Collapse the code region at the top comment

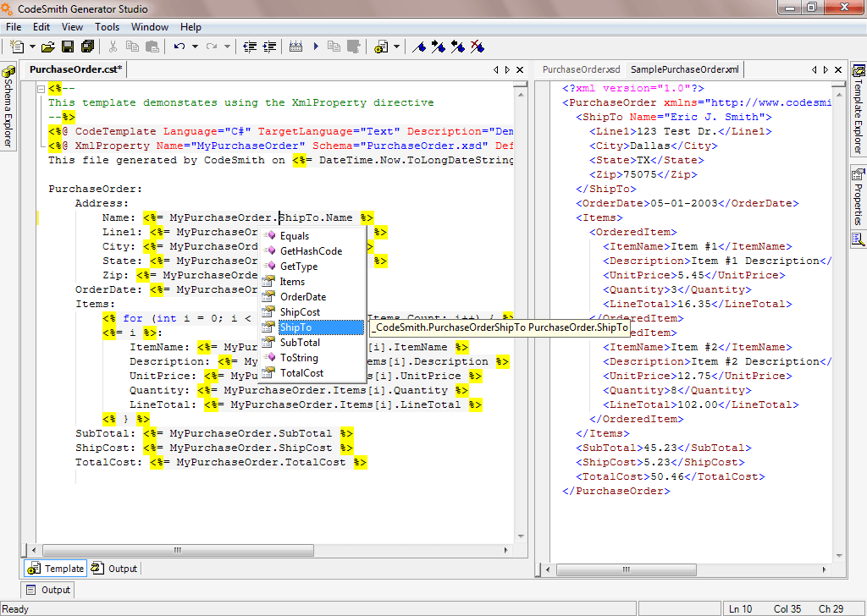(41, 88)
